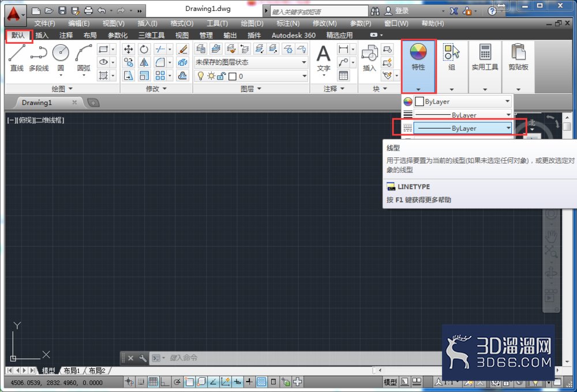
Task: Click the Erase tool icon
Action: pyautogui.click(x=182, y=49)
